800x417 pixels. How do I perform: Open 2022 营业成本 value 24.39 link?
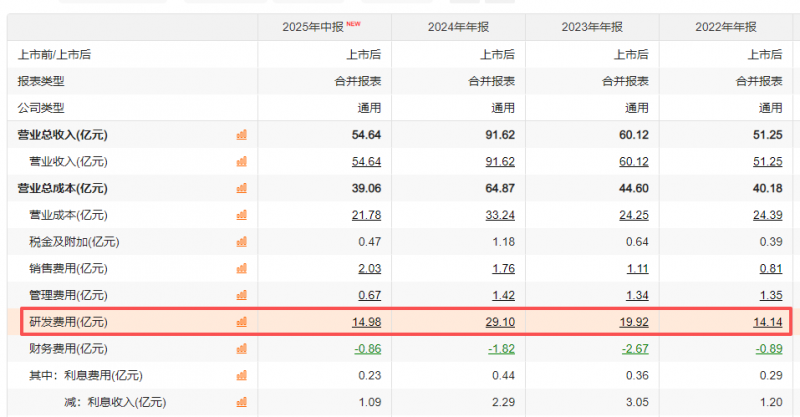pos(768,215)
